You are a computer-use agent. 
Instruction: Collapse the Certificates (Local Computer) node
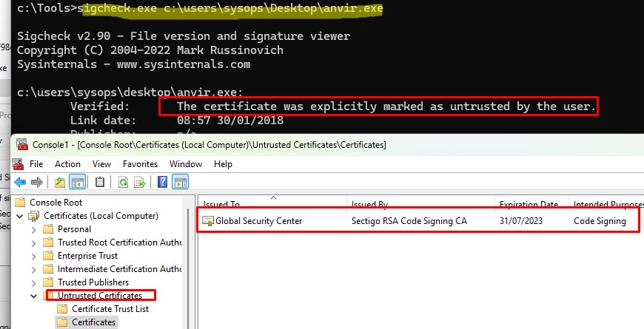(x=21, y=216)
